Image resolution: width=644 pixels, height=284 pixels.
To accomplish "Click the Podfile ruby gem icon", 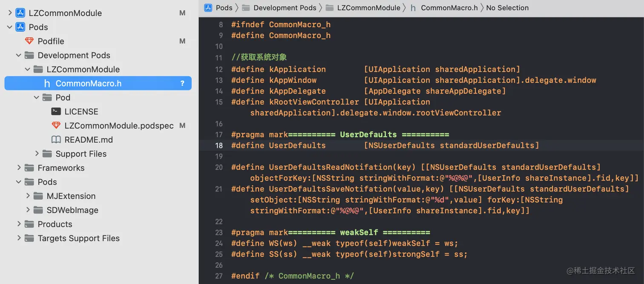I will [29, 41].
